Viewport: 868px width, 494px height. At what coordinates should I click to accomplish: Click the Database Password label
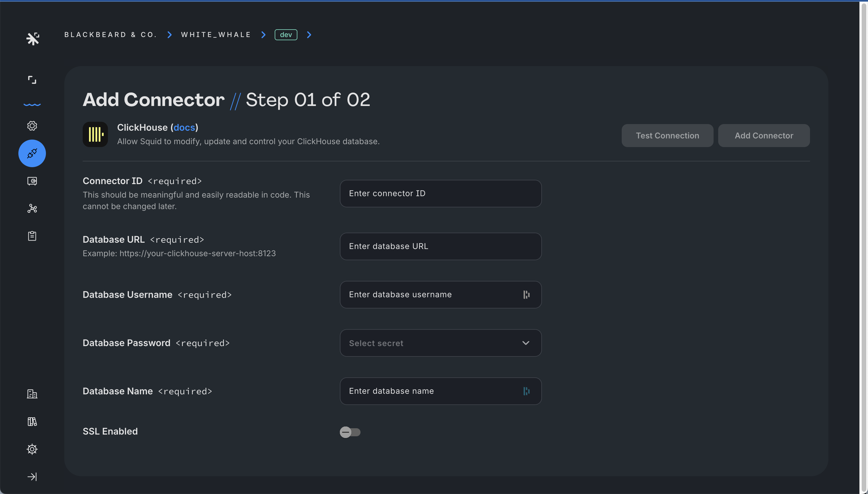(127, 343)
